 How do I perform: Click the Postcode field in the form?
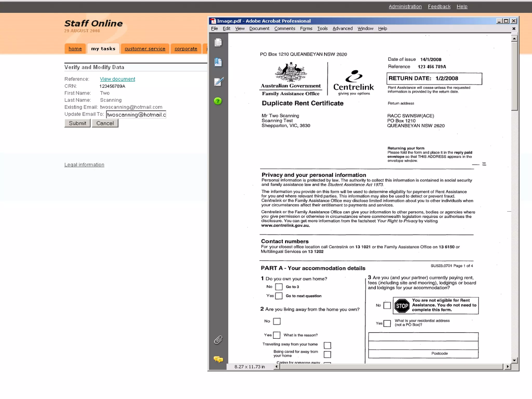[423, 354]
